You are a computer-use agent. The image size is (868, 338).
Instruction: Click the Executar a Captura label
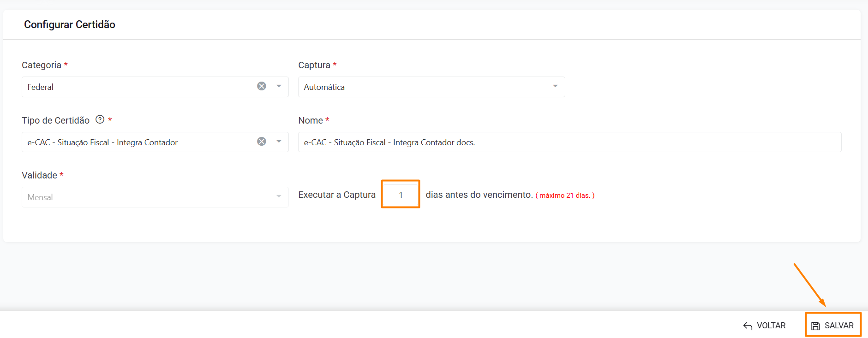click(x=337, y=195)
